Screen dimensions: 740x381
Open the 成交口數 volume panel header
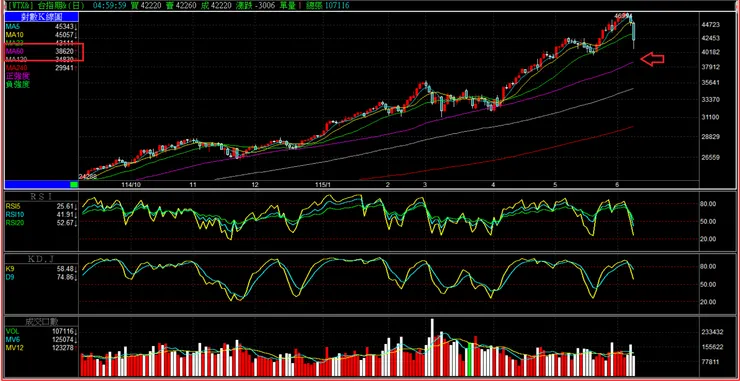42,322
